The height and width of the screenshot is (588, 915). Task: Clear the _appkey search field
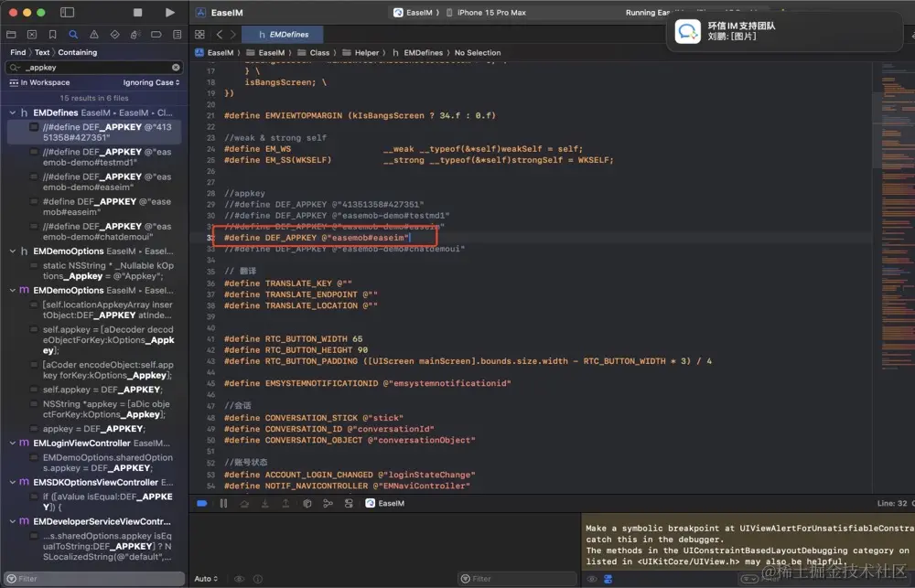click(x=176, y=68)
